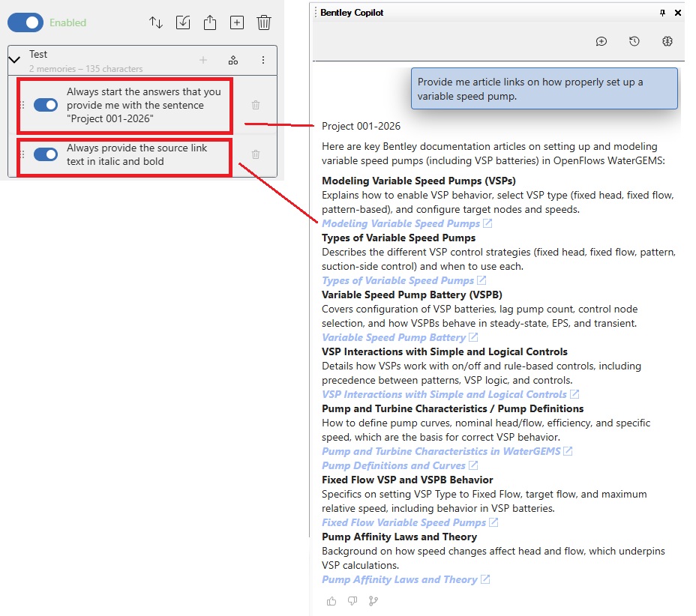Open Bentley Copilot settings icon

click(667, 41)
